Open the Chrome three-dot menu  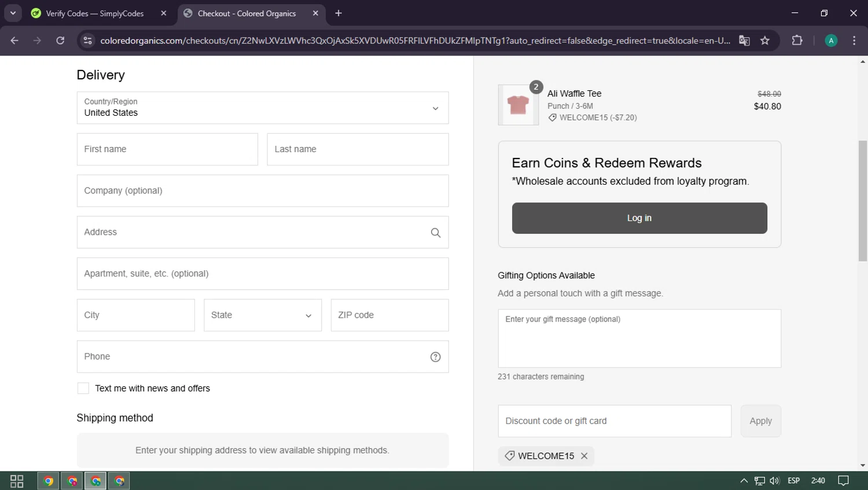click(x=854, y=40)
